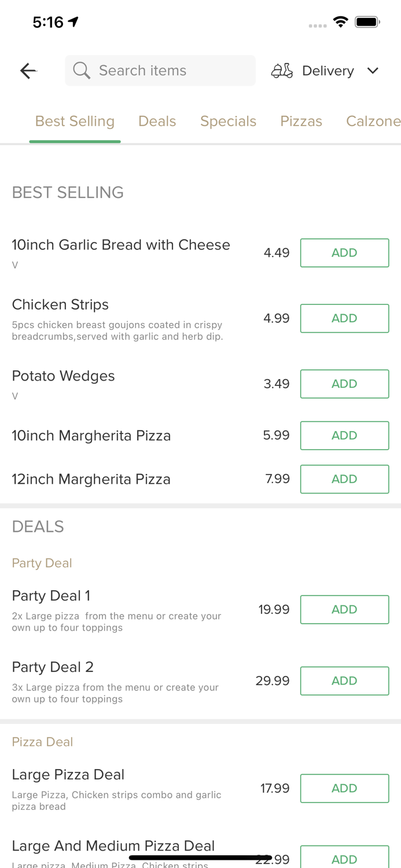
Task: Go to the Calzone tab
Action: 373,121
